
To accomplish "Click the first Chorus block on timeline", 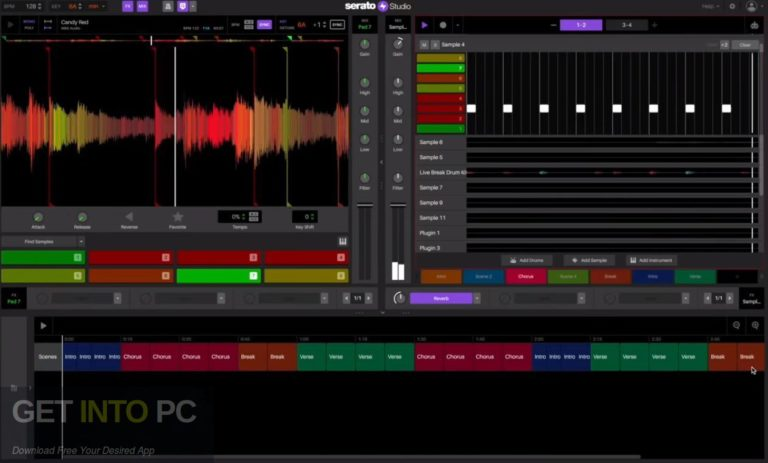I will 136,357.
